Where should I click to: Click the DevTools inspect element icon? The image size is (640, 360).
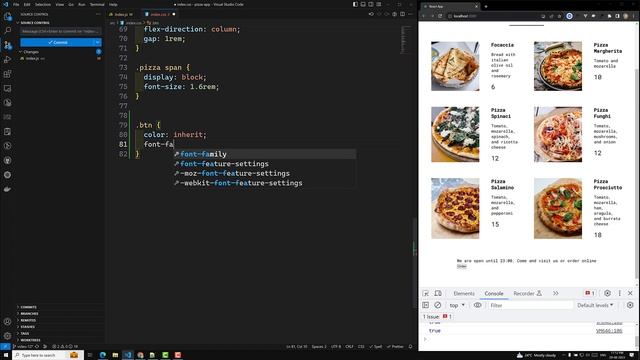(426, 293)
